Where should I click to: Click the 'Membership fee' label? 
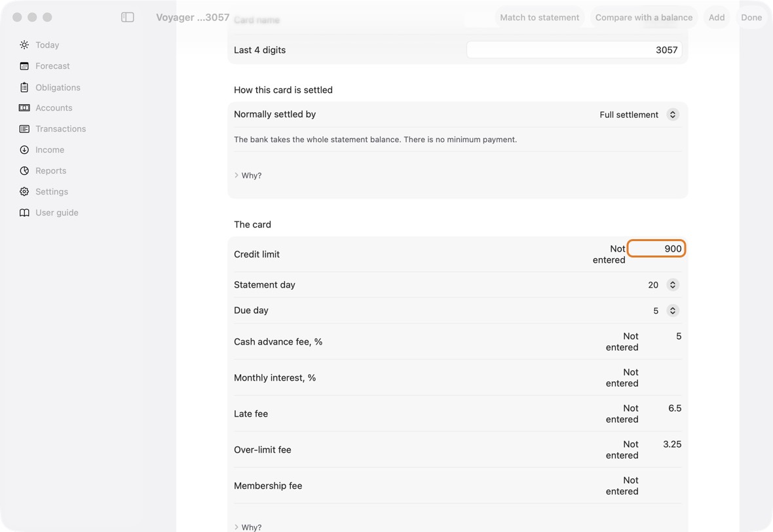point(268,485)
